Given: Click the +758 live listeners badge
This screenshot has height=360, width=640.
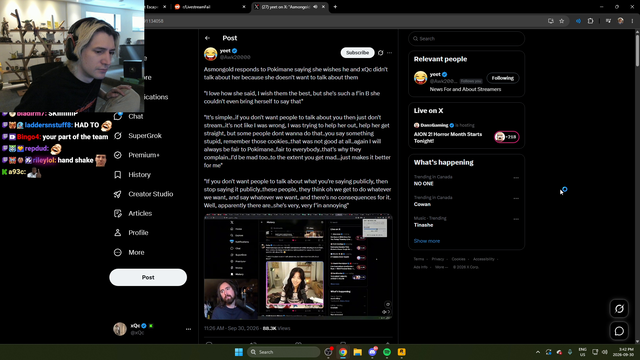Looking at the screenshot, I should pyautogui.click(x=507, y=137).
